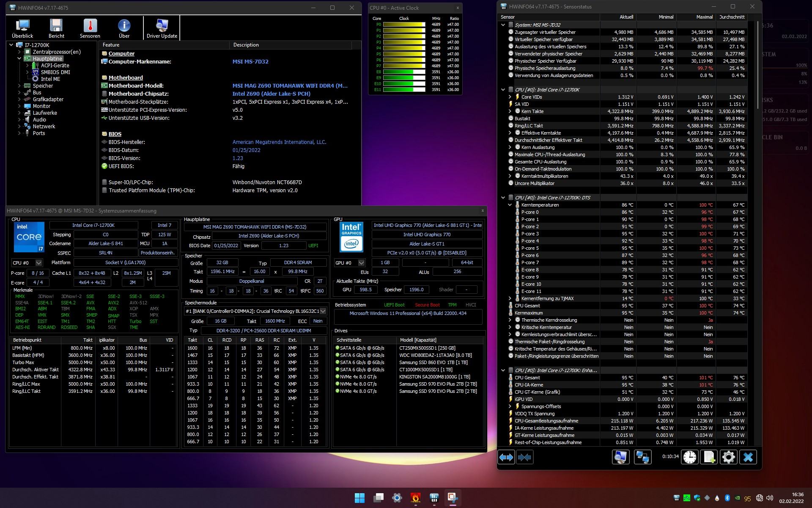Viewport: 812px width, 508px height.
Task: Collapse Hauptplatine tree node
Action: point(19,58)
